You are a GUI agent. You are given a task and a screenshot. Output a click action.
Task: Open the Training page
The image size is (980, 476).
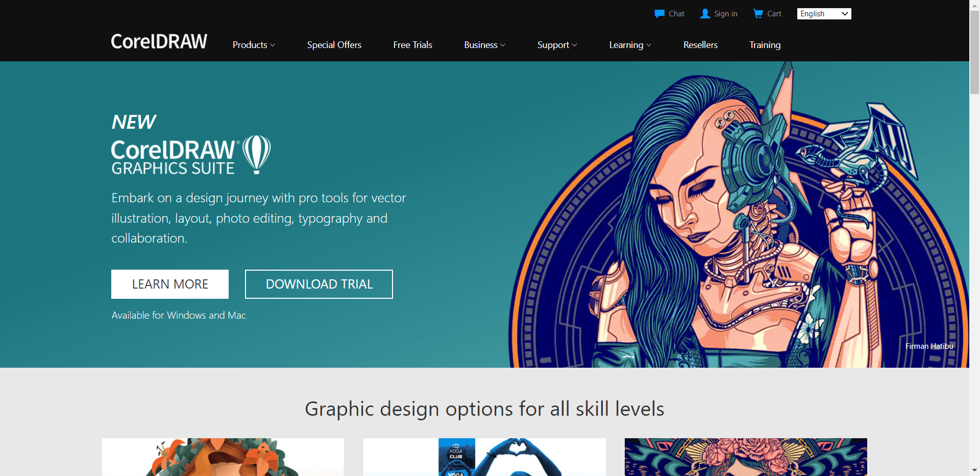[x=765, y=45]
